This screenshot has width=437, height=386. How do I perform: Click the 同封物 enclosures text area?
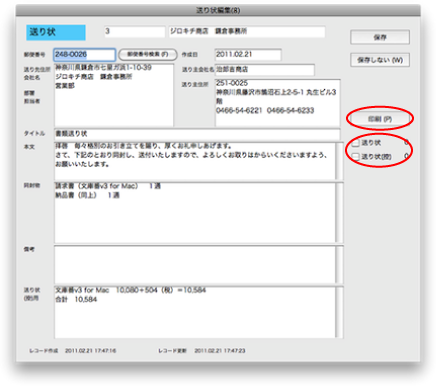[x=195, y=212]
